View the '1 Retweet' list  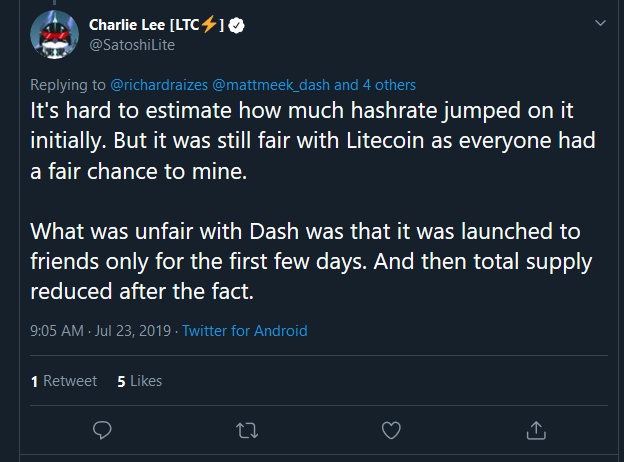[x=64, y=381]
